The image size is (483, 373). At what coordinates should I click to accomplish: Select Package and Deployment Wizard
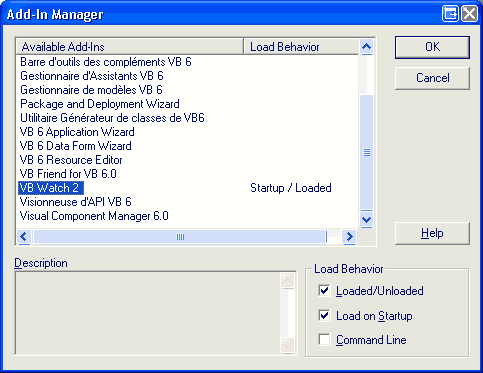[x=100, y=104]
